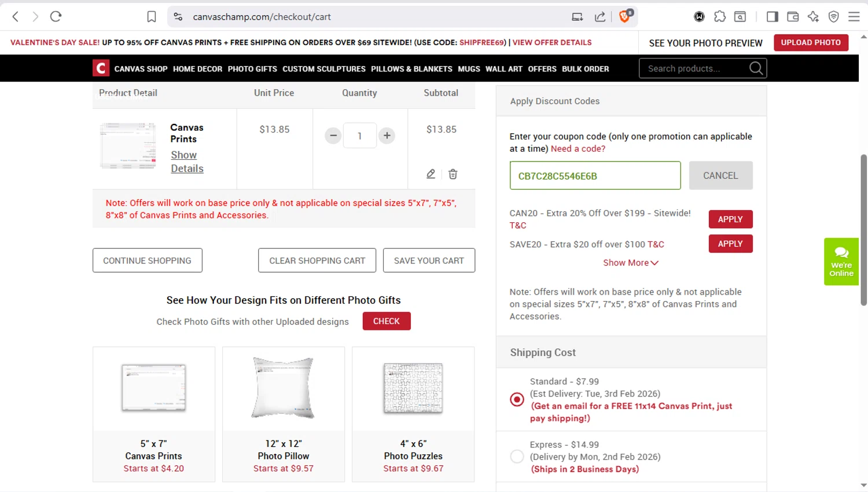
Task: Open the browser extensions puzzle icon
Action: [x=719, y=17]
